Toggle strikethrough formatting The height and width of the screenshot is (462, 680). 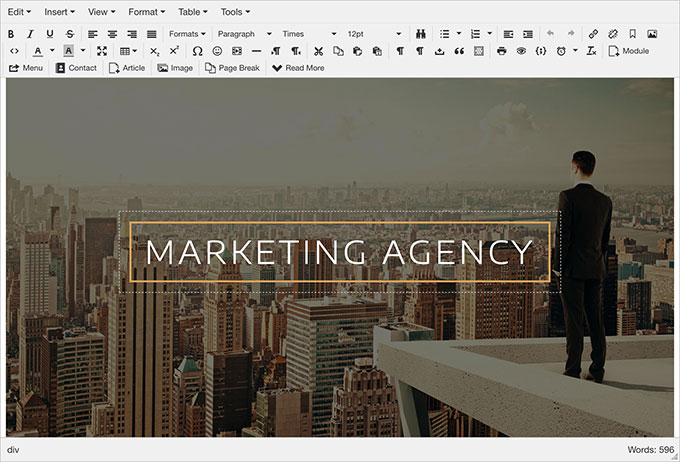[x=70, y=34]
